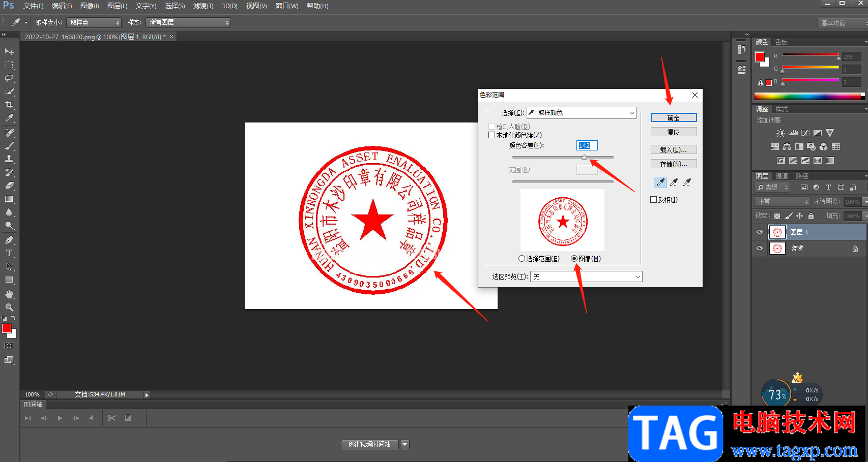Toggle the lock transparent pixels icon
Screen dimensions: 868x462
[777, 216]
